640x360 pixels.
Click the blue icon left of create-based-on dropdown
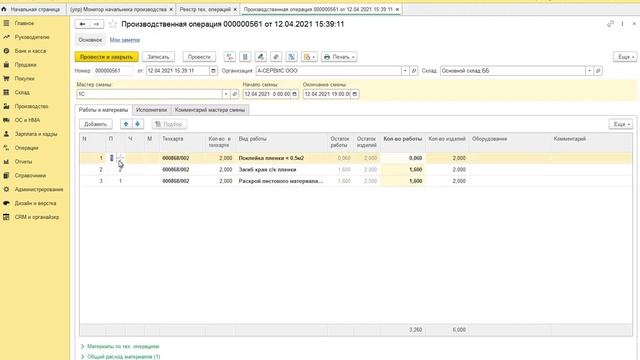tap(291, 57)
